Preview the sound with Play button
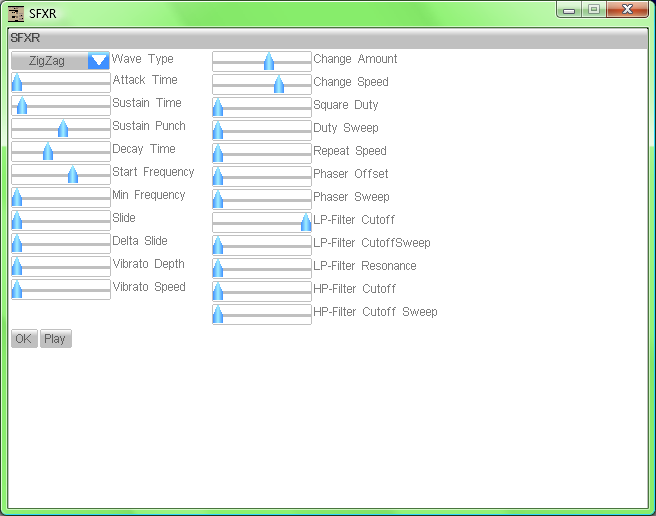 (x=56, y=339)
